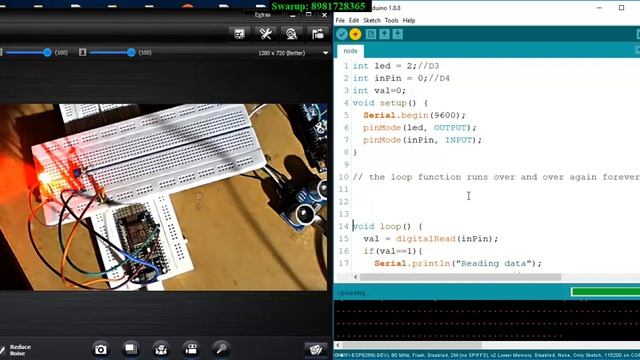Click the overlapping screens icon in bottom bar

point(131,349)
